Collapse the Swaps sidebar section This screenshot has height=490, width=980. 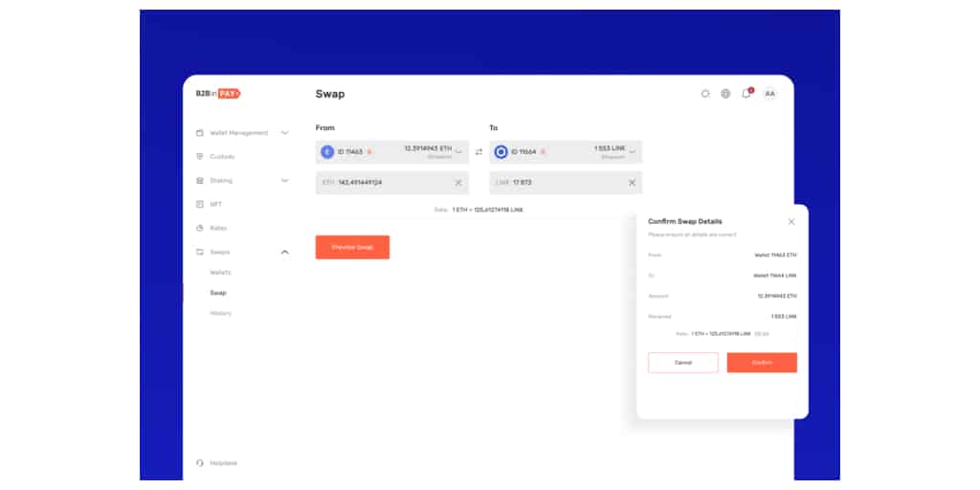[284, 253]
